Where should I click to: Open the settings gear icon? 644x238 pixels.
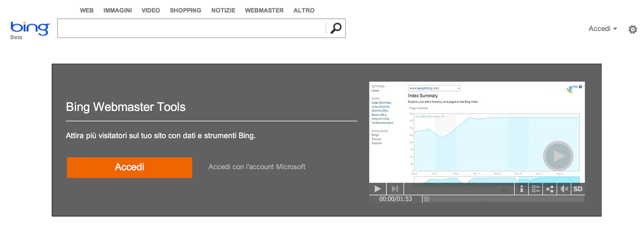tap(633, 29)
